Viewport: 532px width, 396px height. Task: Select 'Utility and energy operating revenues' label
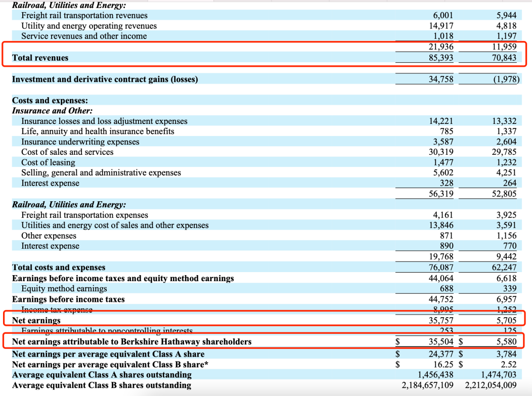coord(89,26)
